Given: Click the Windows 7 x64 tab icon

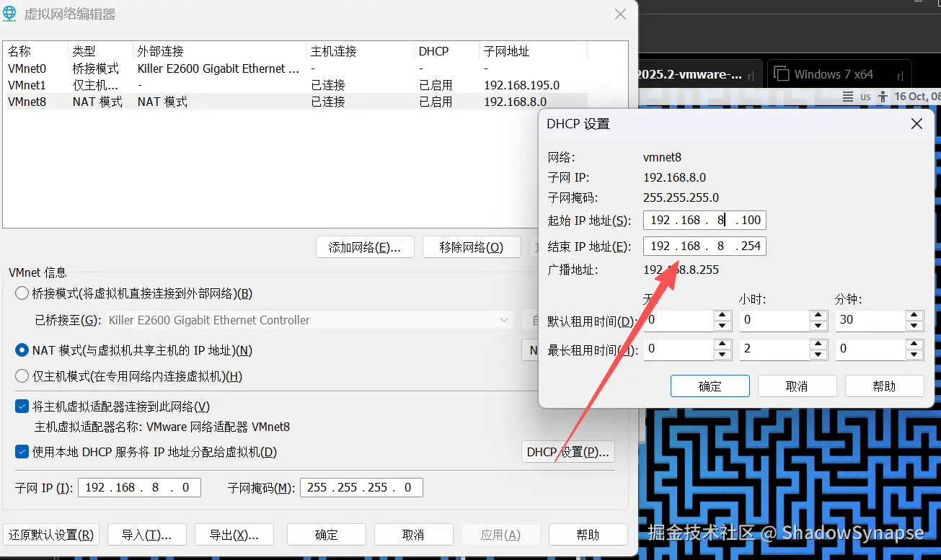Looking at the screenshot, I should tap(780, 74).
